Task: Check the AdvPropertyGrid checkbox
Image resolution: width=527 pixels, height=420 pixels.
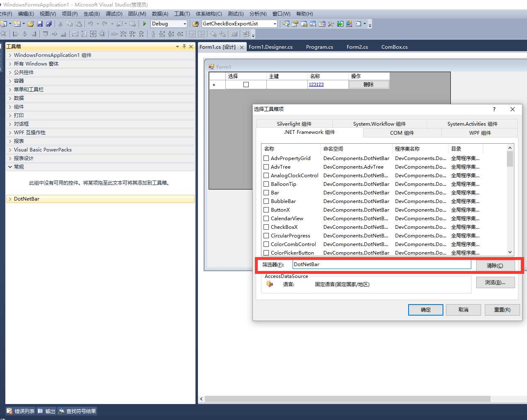Action: pos(266,158)
